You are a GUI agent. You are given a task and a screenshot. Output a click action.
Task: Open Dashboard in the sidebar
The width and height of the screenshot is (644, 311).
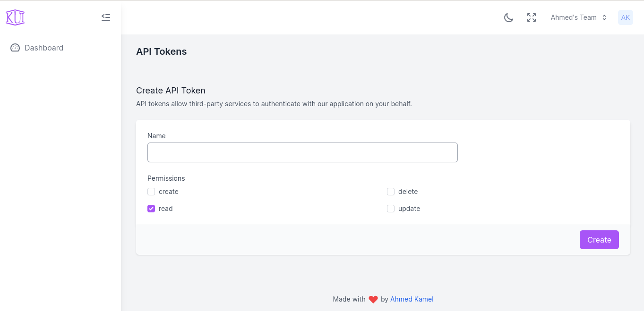(x=44, y=48)
